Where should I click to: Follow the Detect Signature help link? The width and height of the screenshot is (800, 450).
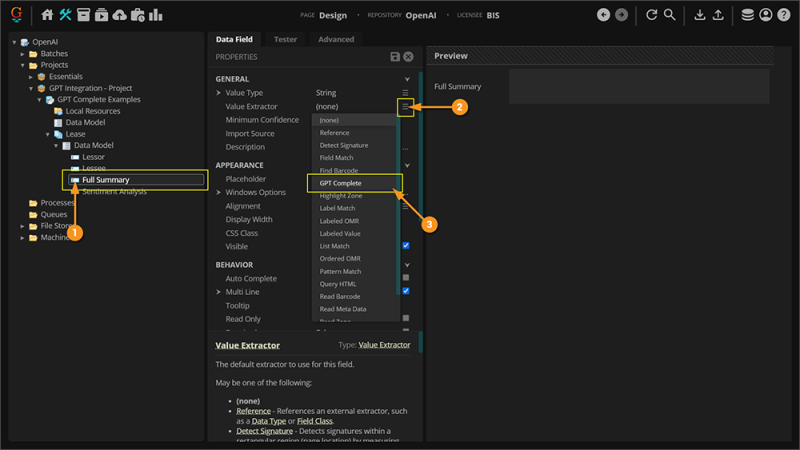260,430
